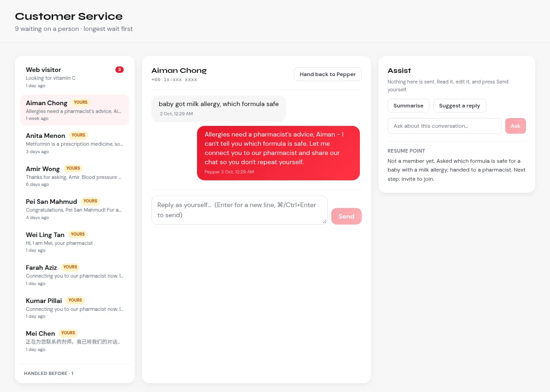Select the Aiman Chong conversation in the list

pyautogui.click(x=75, y=110)
